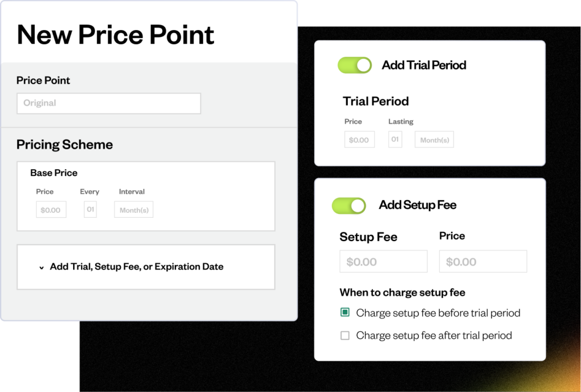Check Charge setup fee before trial period
Image resolution: width=581 pixels, height=392 pixels.
[x=345, y=313]
